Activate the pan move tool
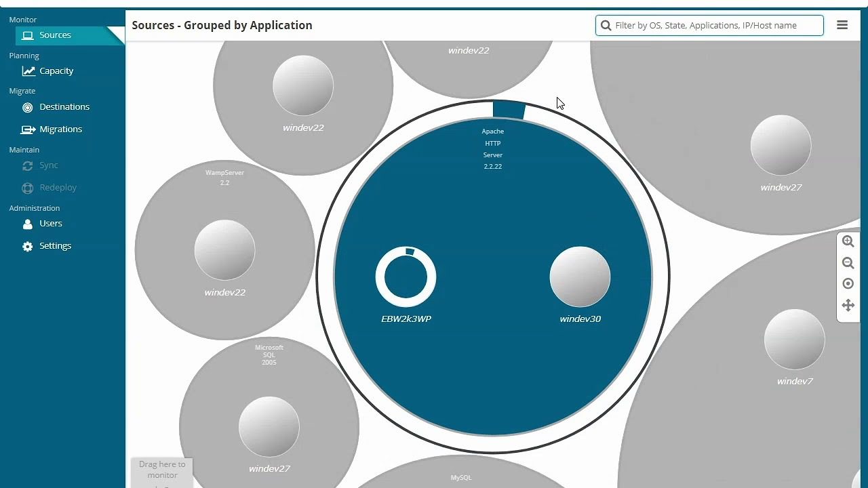 (x=848, y=306)
